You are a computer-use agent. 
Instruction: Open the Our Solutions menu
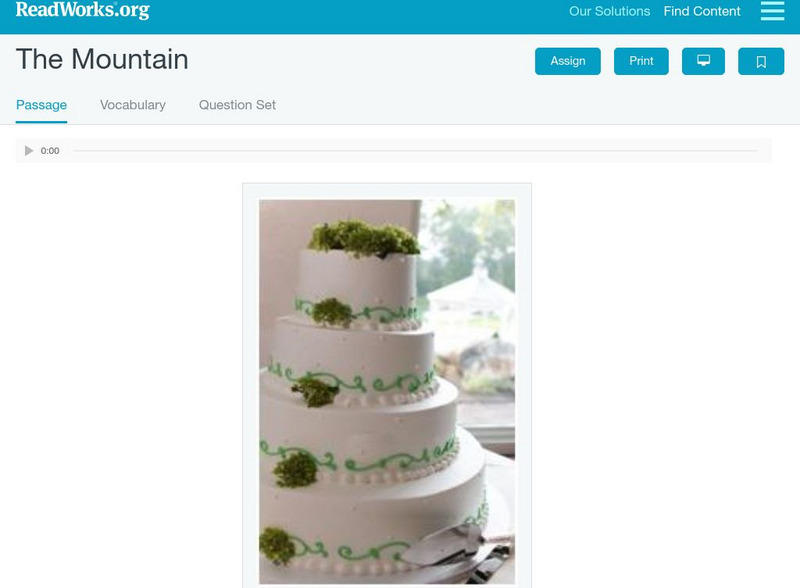coord(609,11)
